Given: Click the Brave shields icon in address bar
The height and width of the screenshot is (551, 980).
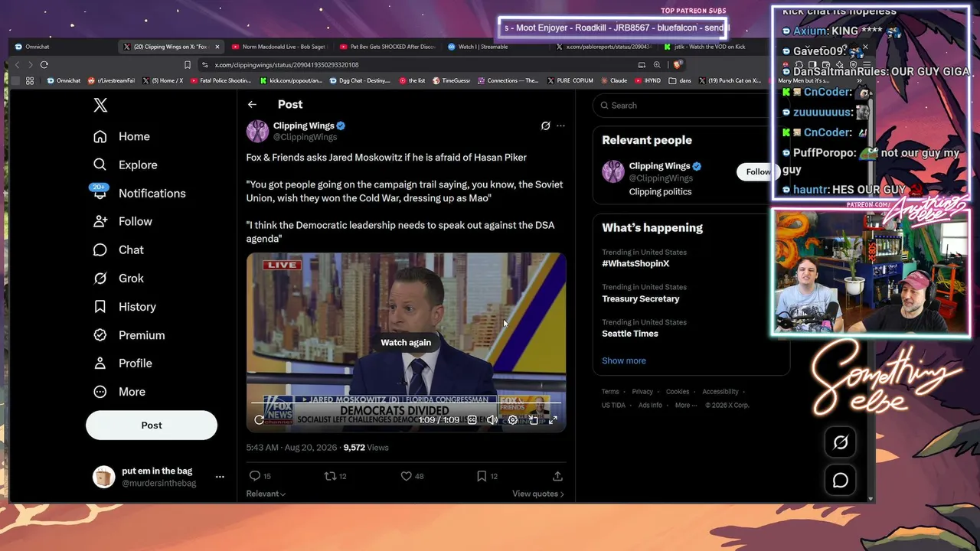Looking at the screenshot, I should click(x=678, y=65).
